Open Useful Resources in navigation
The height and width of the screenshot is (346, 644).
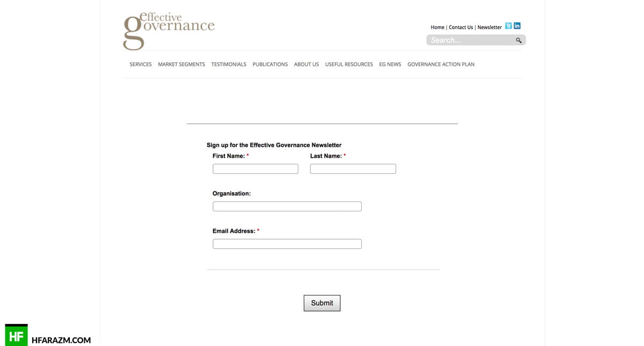(x=349, y=64)
